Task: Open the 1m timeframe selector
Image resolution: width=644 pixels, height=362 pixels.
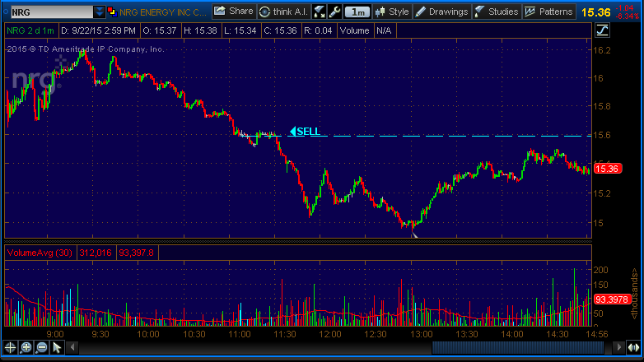Action: coord(357,12)
